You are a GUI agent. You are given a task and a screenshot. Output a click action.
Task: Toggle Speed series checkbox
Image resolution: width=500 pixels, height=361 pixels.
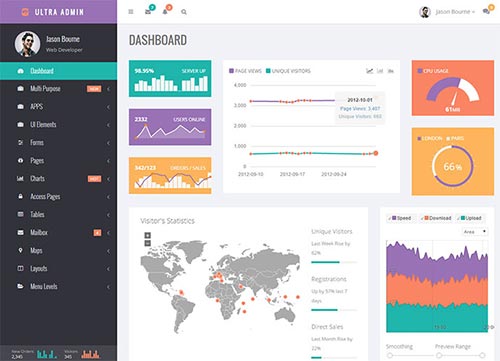[390, 218]
